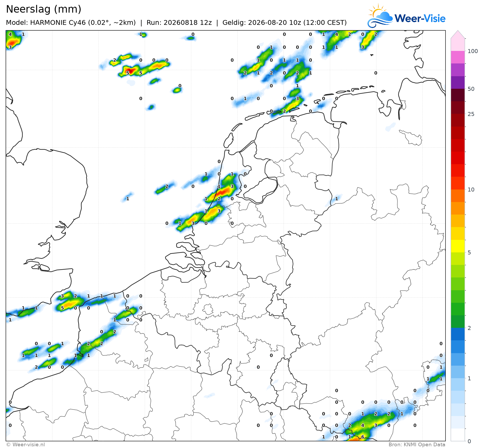
Task: Click the 100 label on the color scale
Action: tap(473, 51)
